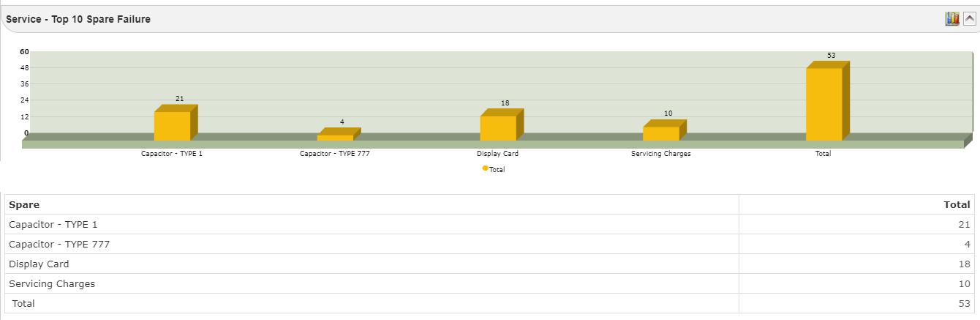Collapse the Top 10 Spare Failure panel
This screenshot has width=980, height=320.
pos(969,19)
